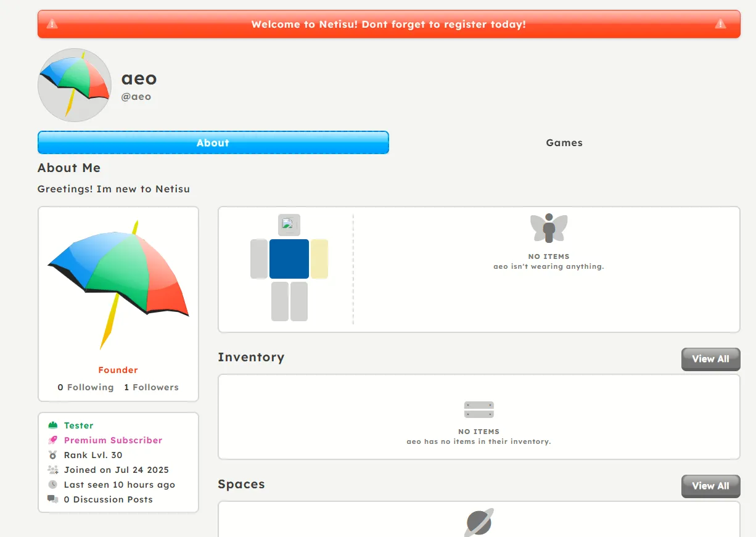Click the Discussion Posts chat icon
The height and width of the screenshot is (537, 756).
(x=52, y=499)
